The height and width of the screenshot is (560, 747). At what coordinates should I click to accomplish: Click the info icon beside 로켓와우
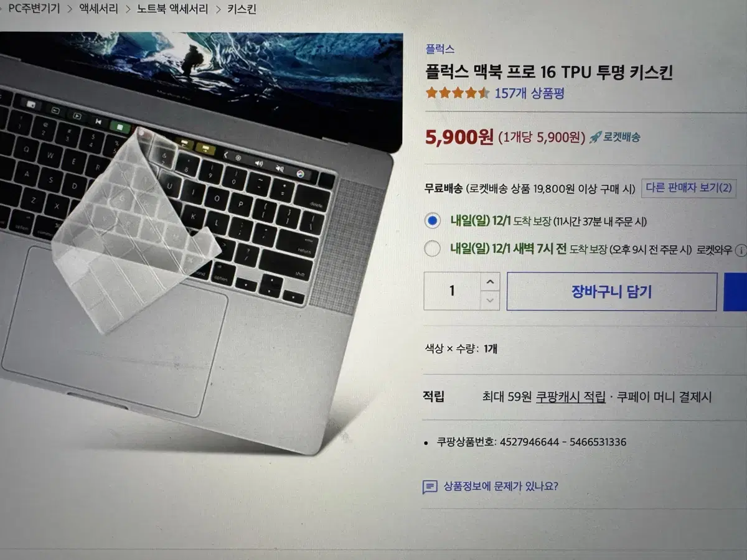[x=741, y=250]
